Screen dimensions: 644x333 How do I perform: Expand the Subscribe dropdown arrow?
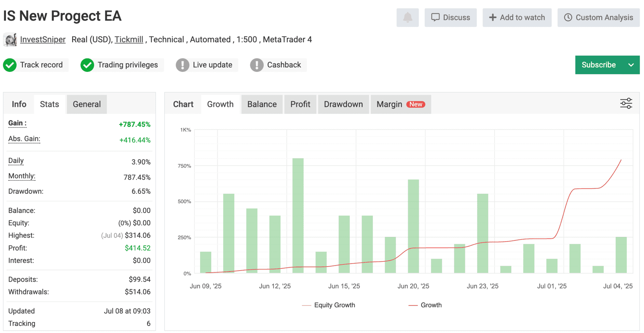[x=631, y=65]
